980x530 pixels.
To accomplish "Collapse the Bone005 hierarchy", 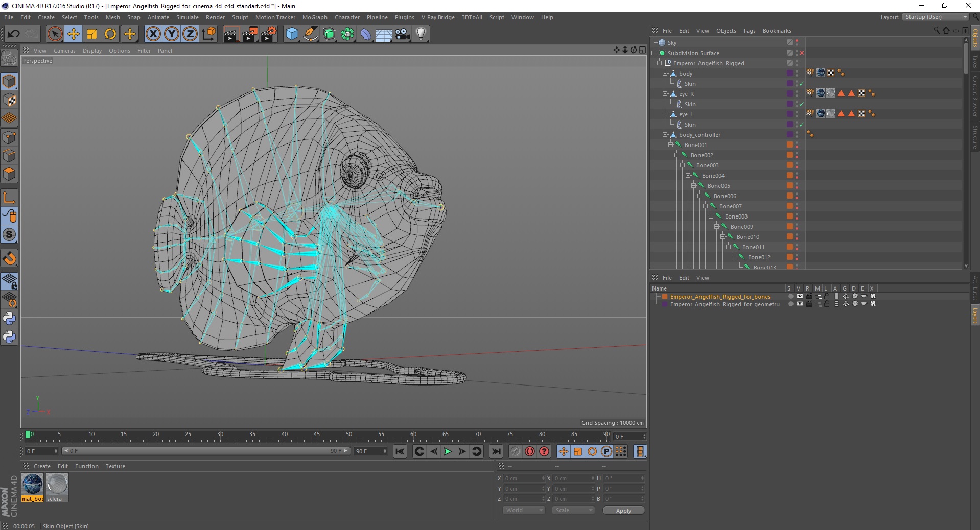I will point(694,186).
